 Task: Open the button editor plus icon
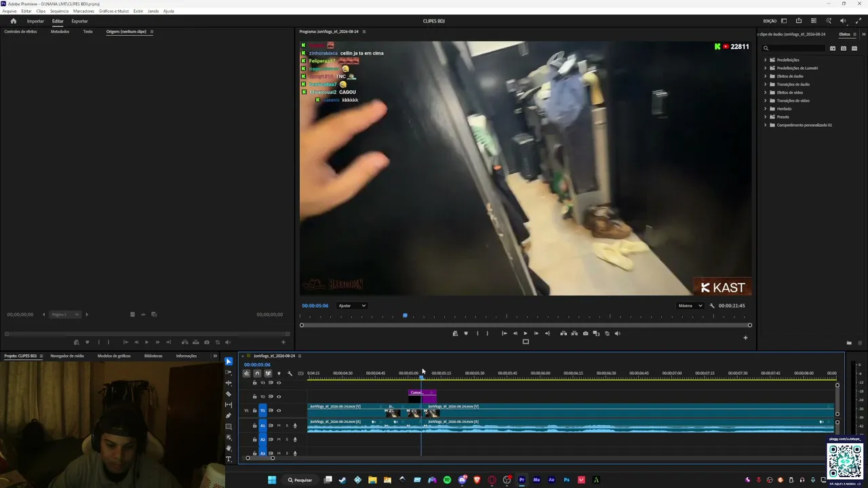(745, 338)
